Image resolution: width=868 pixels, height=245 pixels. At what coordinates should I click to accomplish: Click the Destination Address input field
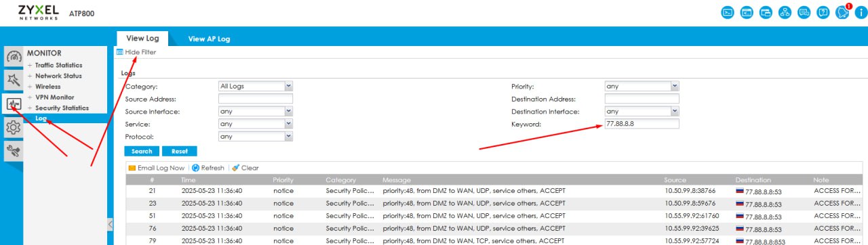click(x=642, y=99)
